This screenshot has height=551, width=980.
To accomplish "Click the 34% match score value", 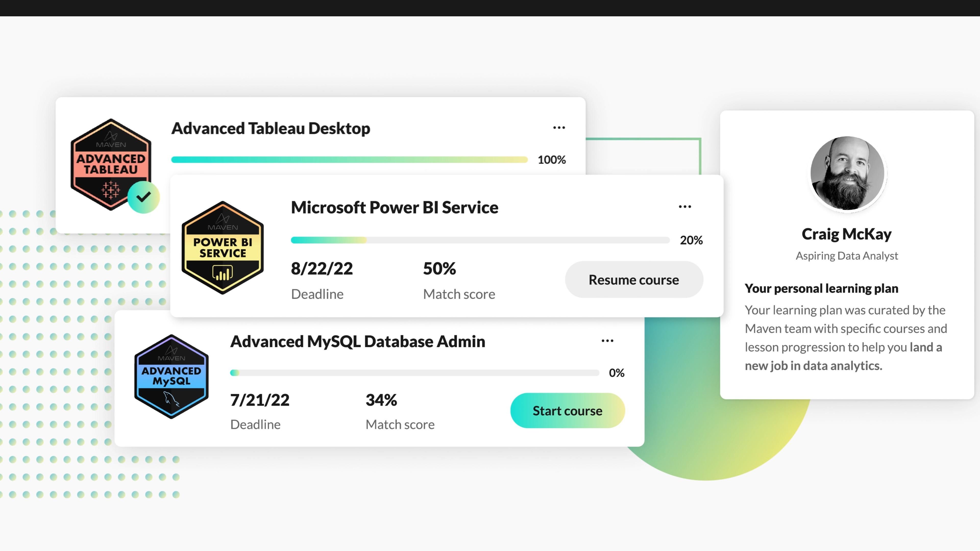I will (x=381, y=400).
